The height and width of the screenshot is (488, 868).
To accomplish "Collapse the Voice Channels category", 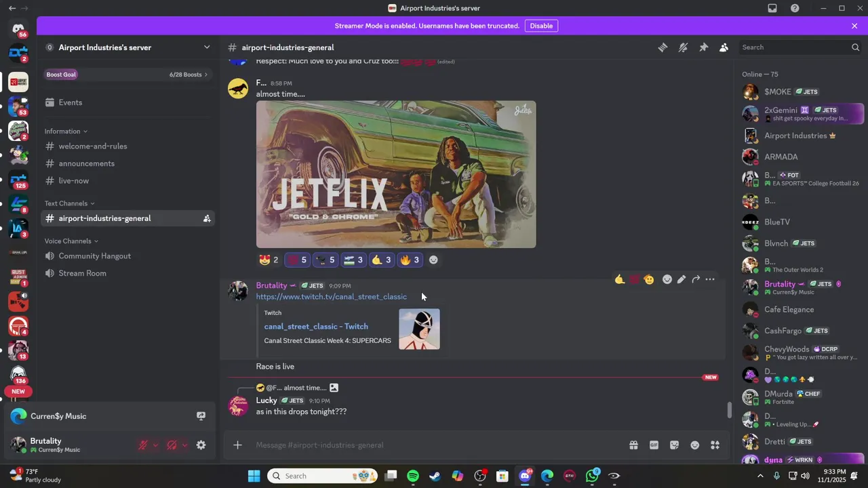I will coord(71,241).
